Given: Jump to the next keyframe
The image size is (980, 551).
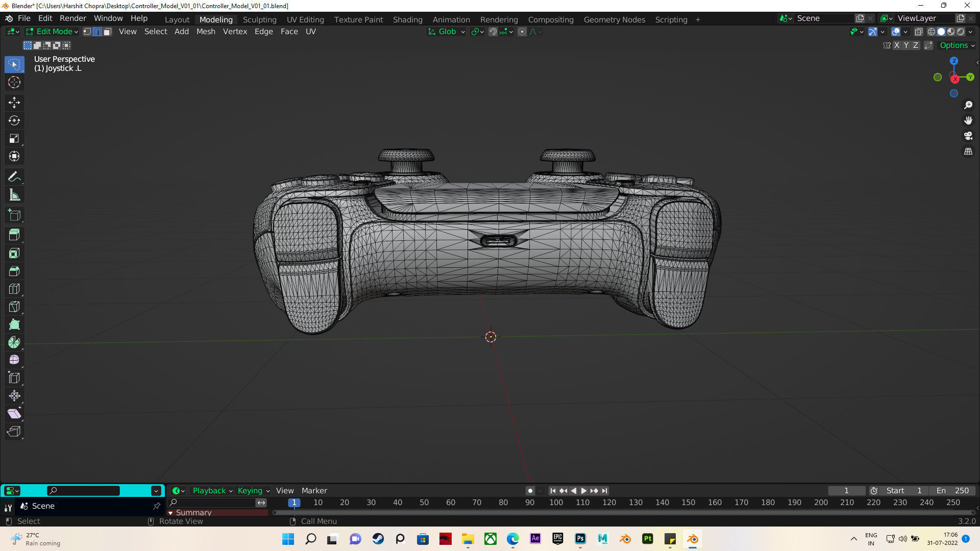Looking at the screenshot, I should click(594, 491).
